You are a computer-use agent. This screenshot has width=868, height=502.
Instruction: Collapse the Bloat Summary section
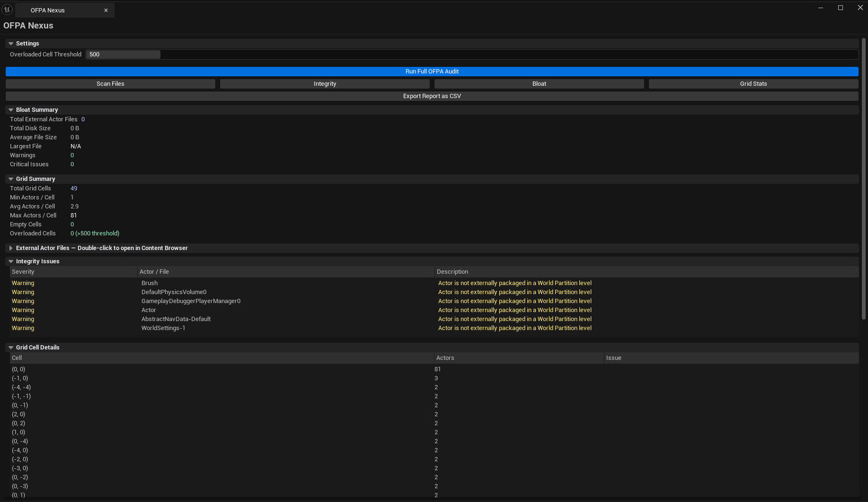pyautogui.click(x=11, y=110)
